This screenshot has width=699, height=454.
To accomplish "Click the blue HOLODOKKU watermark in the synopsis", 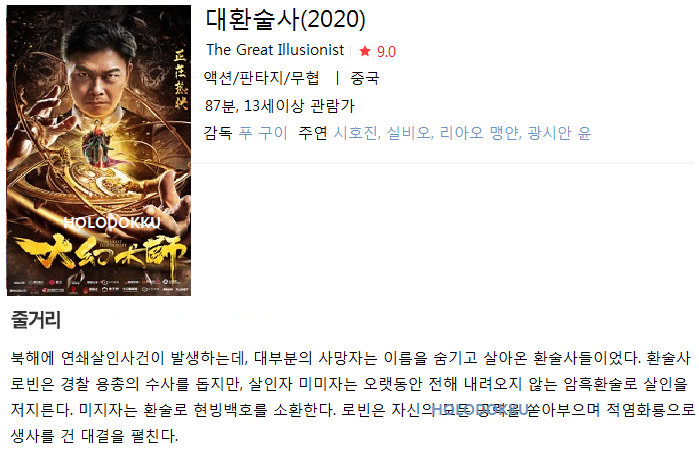I will pos(481,410).
